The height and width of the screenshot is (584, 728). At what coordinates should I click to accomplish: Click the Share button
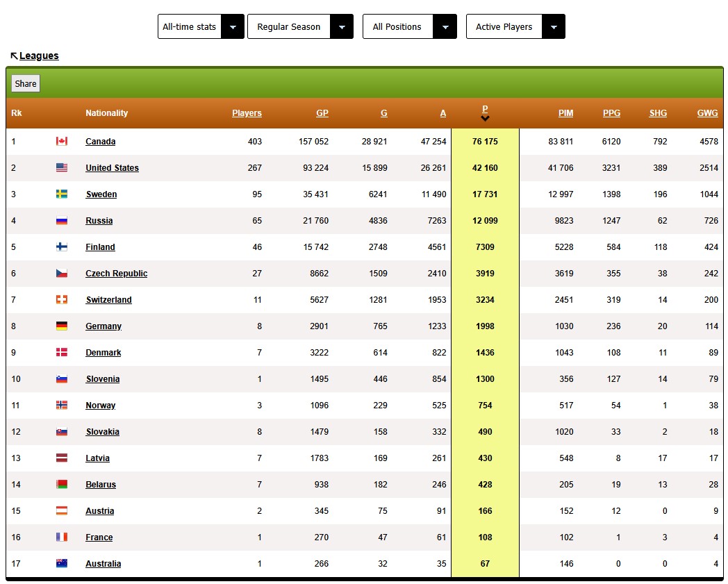(26, 83)
